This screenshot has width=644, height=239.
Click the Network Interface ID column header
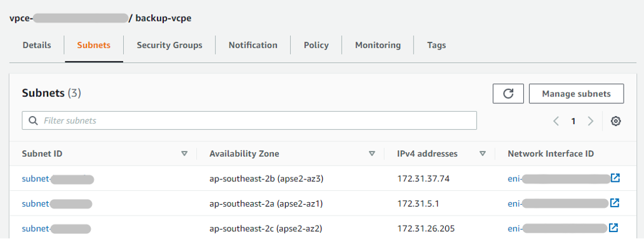[551, 153]
